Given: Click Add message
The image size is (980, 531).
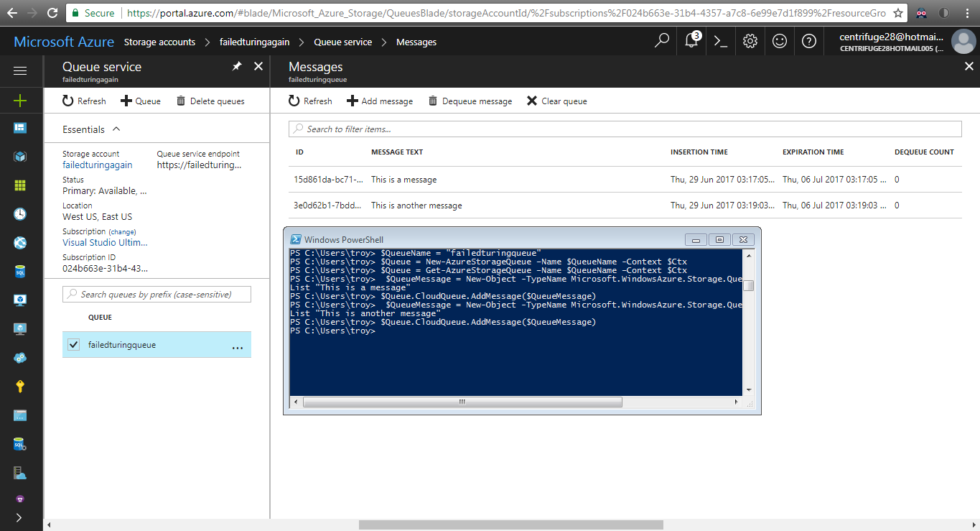Looking at the screenshot, I should pos(380,101).
